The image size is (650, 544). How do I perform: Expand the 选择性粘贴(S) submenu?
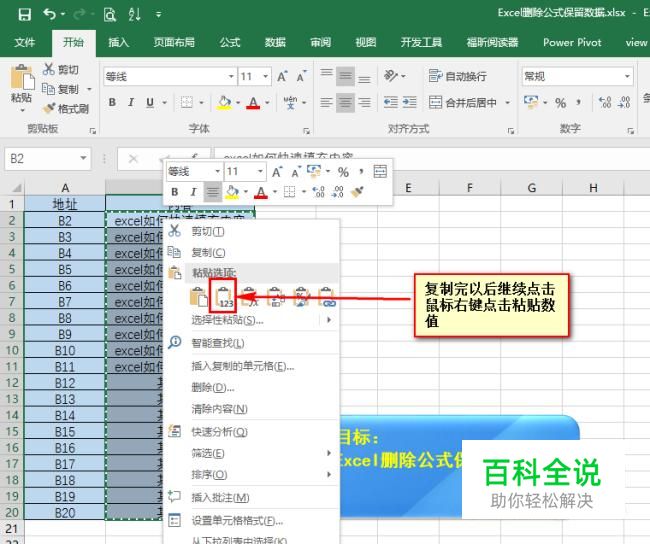pos(329,320)
